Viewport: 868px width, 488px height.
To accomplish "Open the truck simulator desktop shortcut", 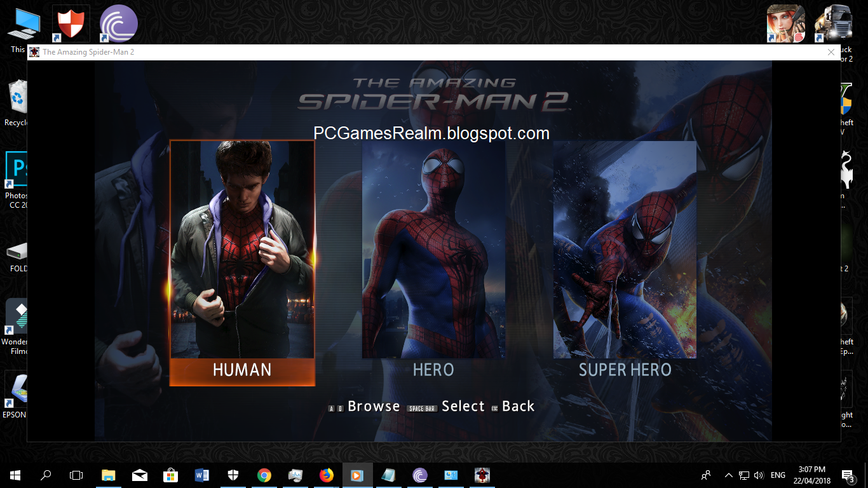I will pos(834,24).
